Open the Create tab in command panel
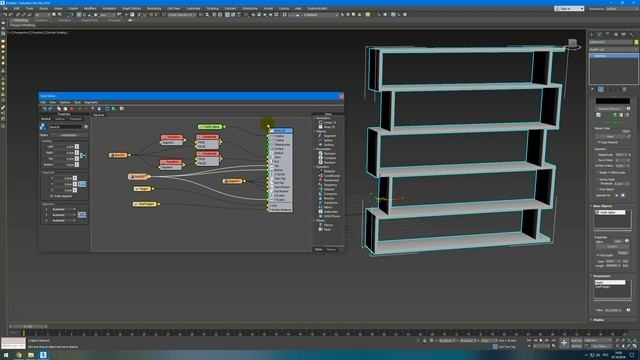The height and width of the screenshot is (360, 640). (x=592, y=35)
